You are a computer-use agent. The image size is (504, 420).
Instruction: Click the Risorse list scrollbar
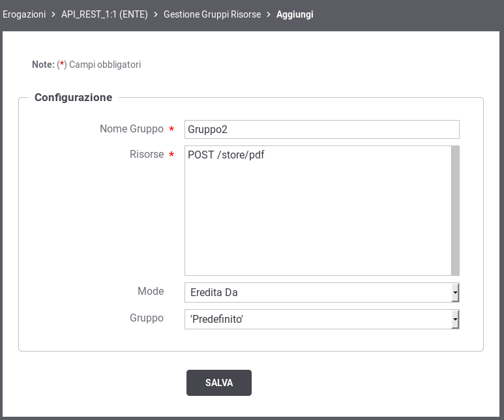click(x=455, y=211)
